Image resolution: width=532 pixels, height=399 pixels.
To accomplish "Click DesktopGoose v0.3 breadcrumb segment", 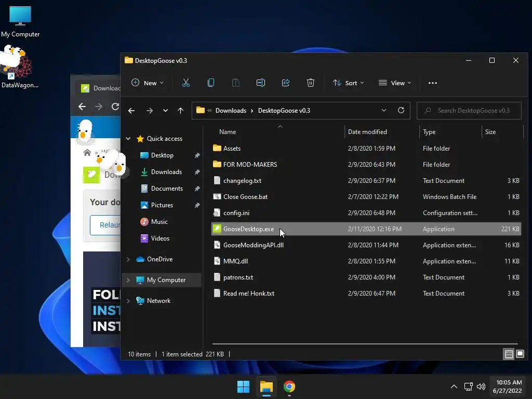I will point(284,111).
